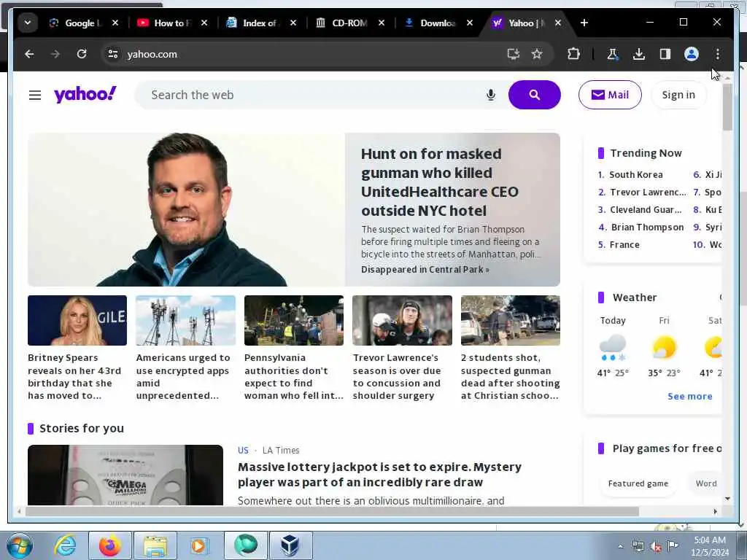Open 2 students shot story thumbnail
Screen dimensions: 747x560
pyautogui.click(x=510, y=320)
